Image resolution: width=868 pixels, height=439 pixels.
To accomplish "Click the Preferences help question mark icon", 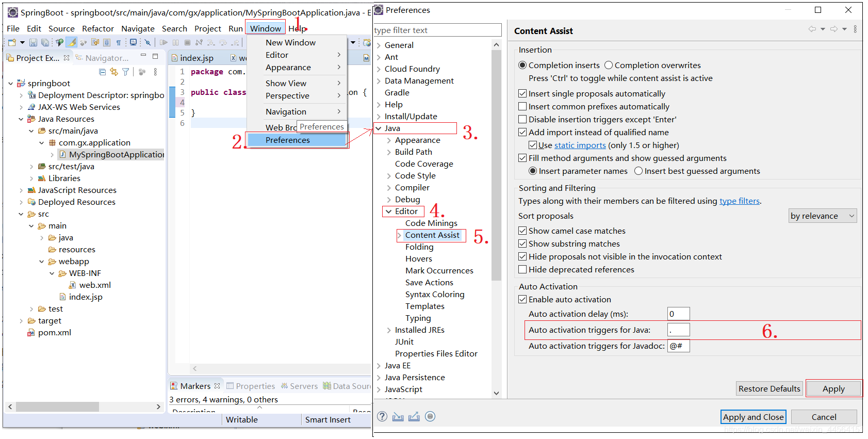I will pyautogui.click(x=382, y=416).
